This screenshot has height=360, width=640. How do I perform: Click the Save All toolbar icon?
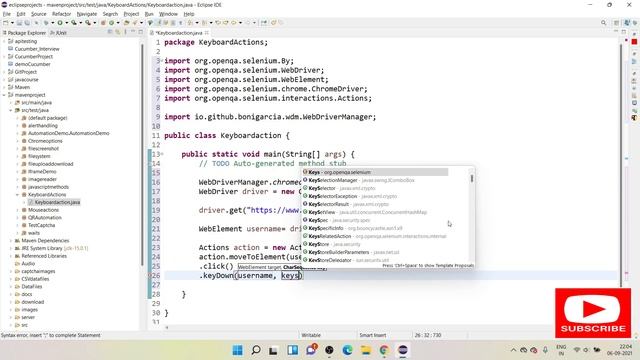pos(27,23)
